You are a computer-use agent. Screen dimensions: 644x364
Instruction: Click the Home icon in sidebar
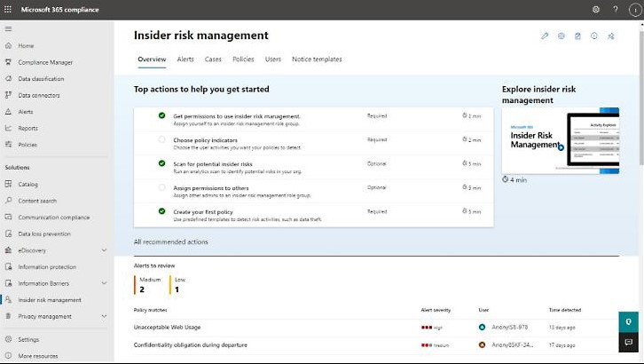click(x=8, y=45)
